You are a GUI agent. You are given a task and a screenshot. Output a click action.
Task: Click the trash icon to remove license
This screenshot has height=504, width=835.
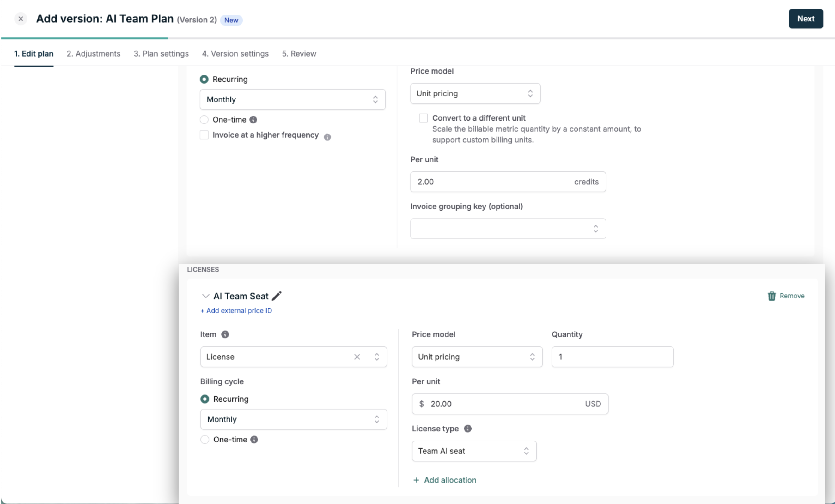click(771, 296)
